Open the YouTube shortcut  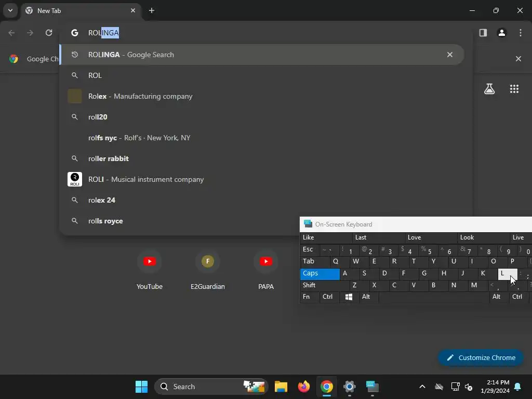(150, 270)
